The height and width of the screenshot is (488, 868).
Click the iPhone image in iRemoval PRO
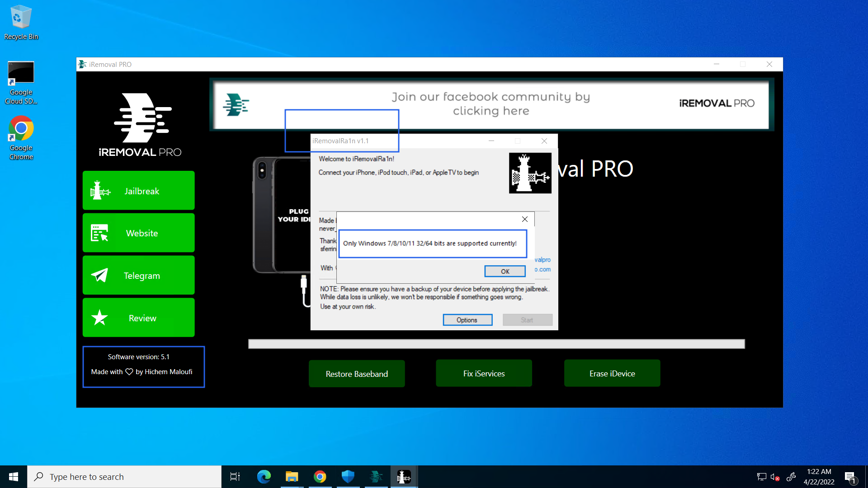[x=282, y=215]
